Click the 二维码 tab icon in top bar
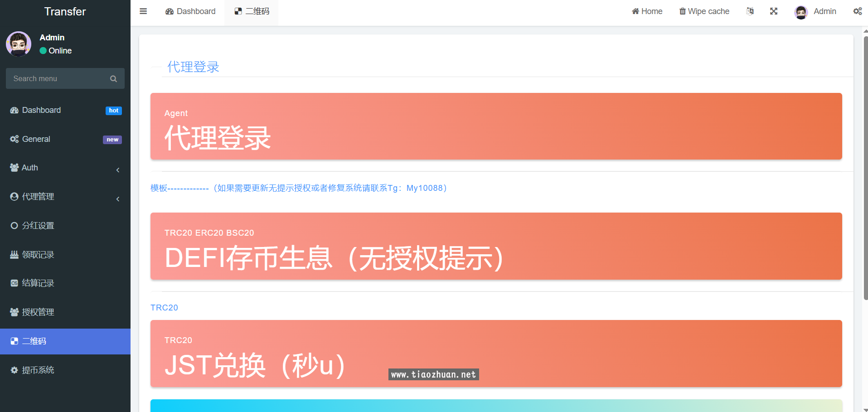The image size is (868, 412). tap(238, 11)
